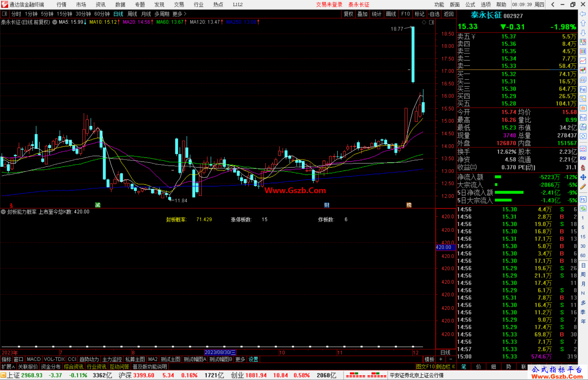The image size is (588, 380).
Task: Click the MA20 magenta legend label
Action: 136,22
